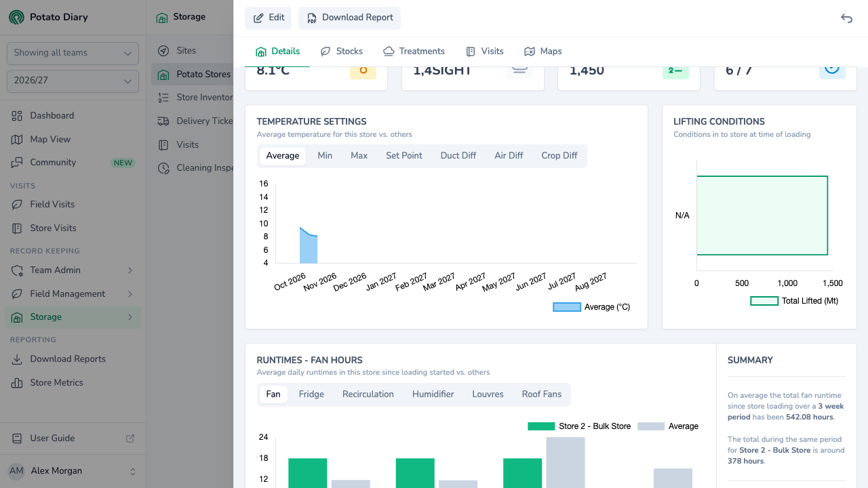Select the Duct Diff temperature option
Screen dimensions: 868x488
pos(458,156)
